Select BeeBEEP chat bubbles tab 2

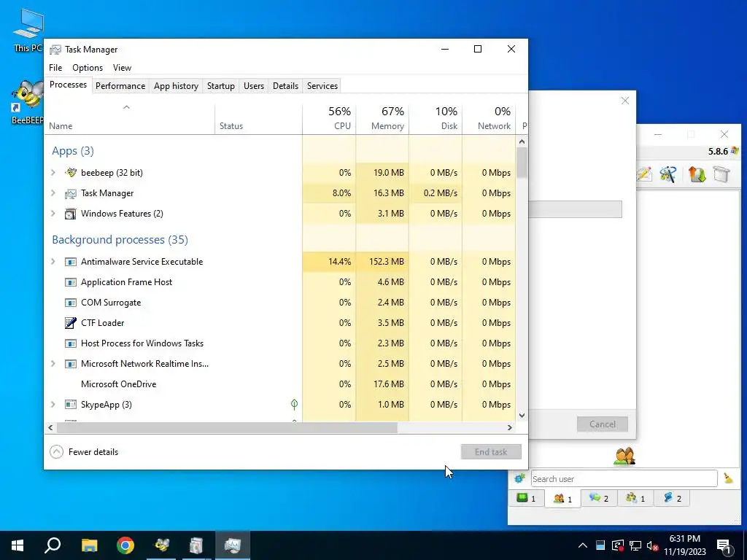coord(599,498)
